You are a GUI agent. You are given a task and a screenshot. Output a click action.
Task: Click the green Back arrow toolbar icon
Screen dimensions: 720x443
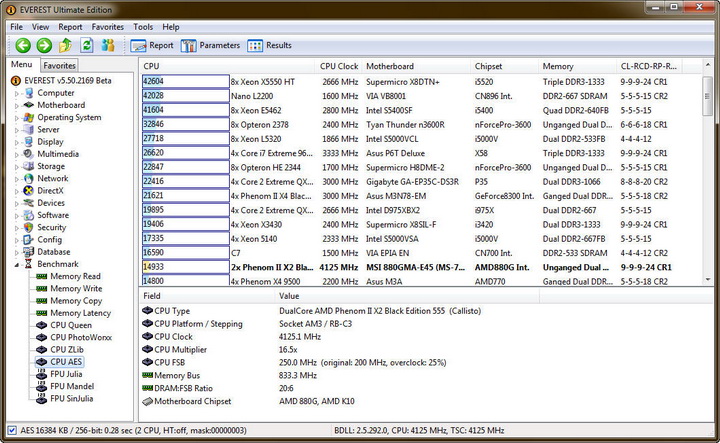coord(23,45)
